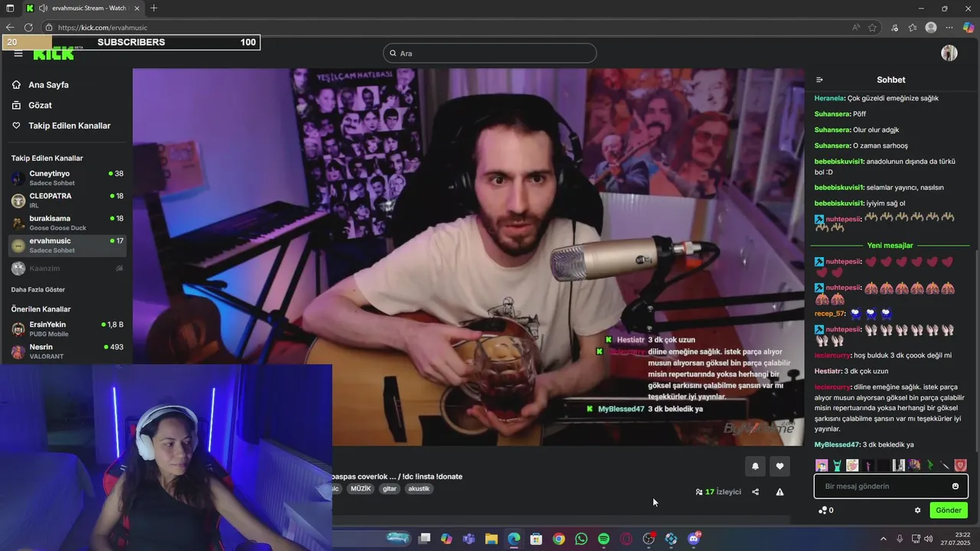Open the offline Kaanzim channel

click(67, 269)
